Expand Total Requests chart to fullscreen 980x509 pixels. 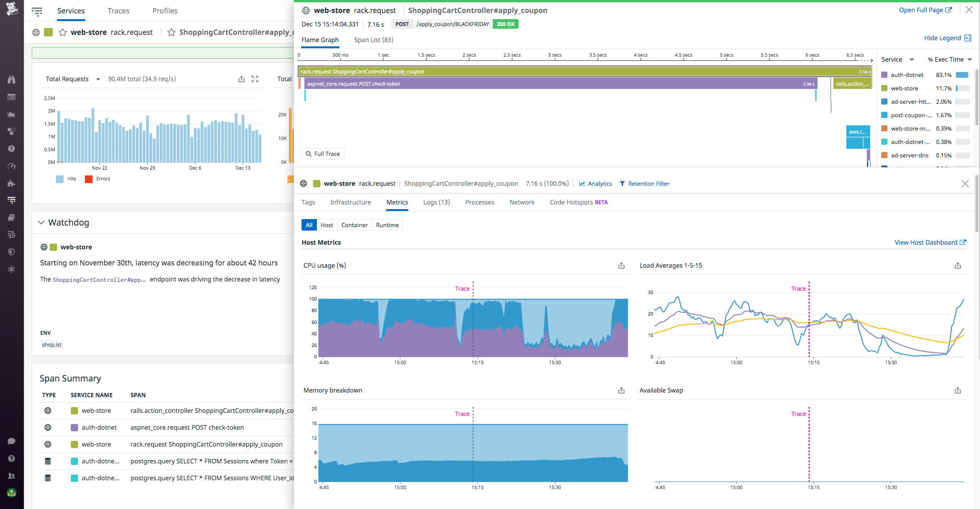pyautogui.click(x=255, y=79)
